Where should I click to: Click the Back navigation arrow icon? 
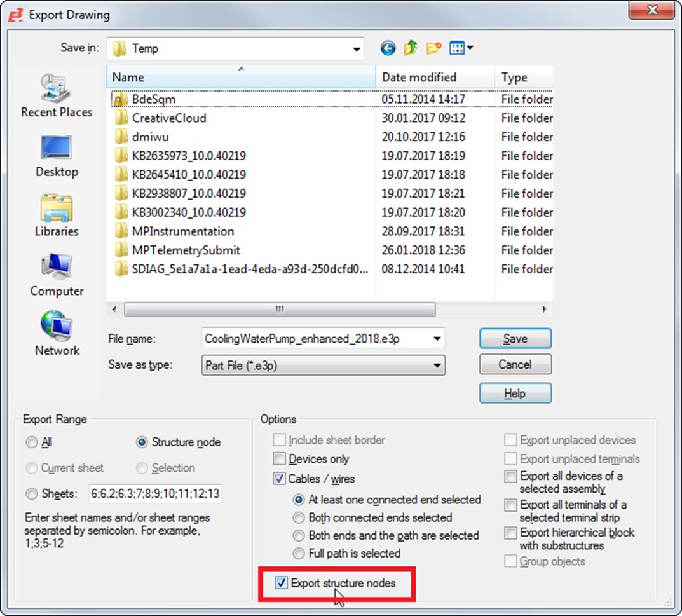point(388,48)
